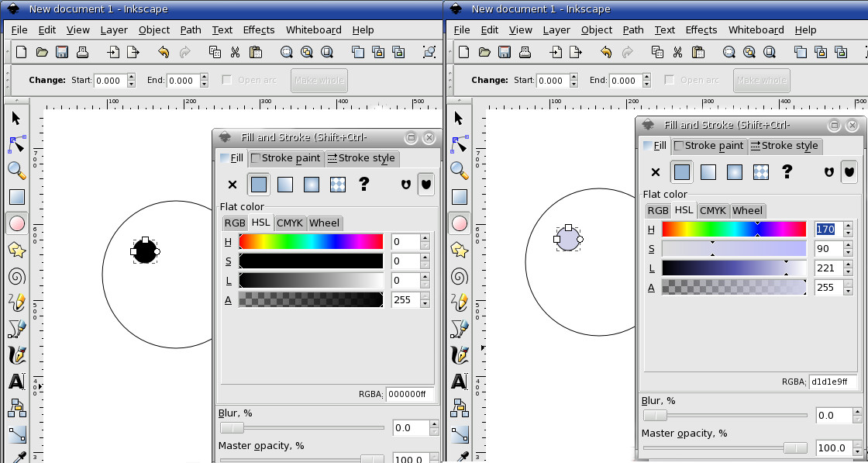Step up L value 221 spinner
The width and height of the screenshot is (868, 463).
[x=848, y=264]
